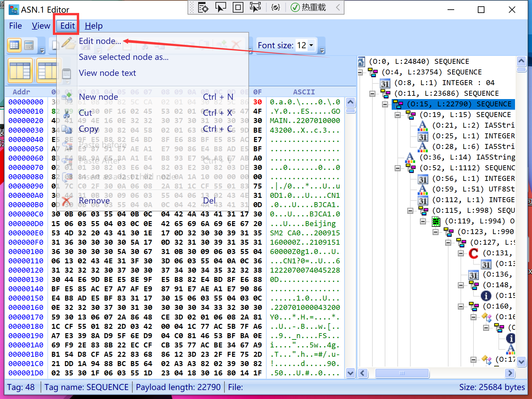The height and width of the screenshot is (399, 532).
Task: Select the (0:0, L:24840) SEQUENCE root row
Action: tap(419, 62)
